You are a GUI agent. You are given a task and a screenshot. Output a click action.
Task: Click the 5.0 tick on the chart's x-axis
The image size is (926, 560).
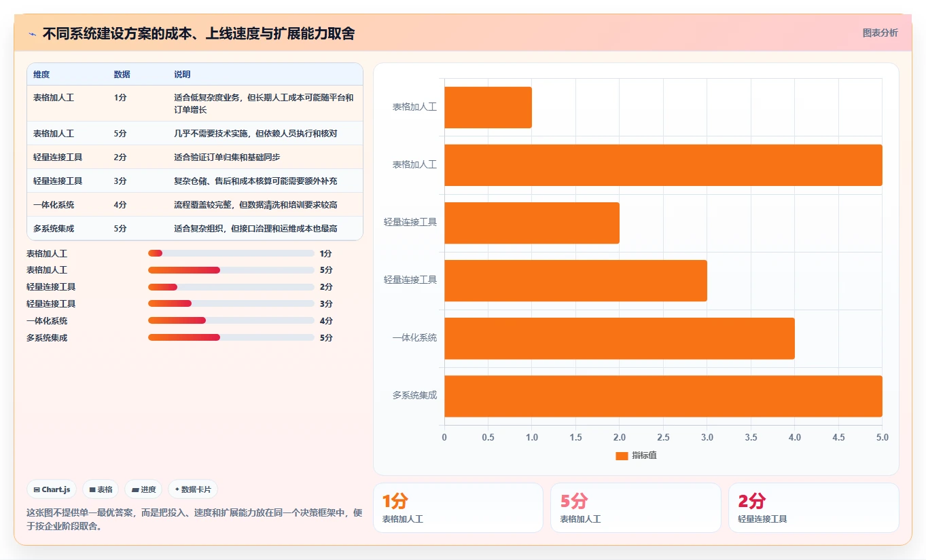click(882, 437)
